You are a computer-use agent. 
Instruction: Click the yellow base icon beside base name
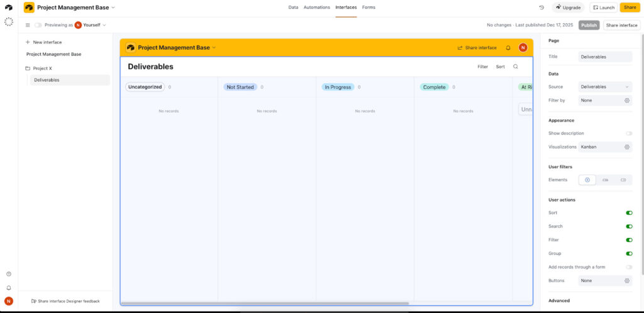pos(29,8)
